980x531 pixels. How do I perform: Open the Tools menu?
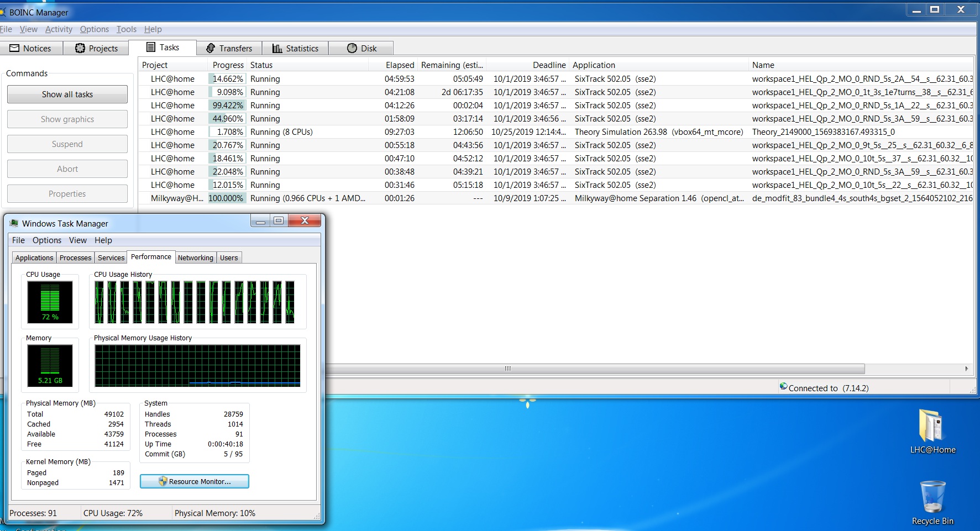pyautogui.click(x=127, y=29)
